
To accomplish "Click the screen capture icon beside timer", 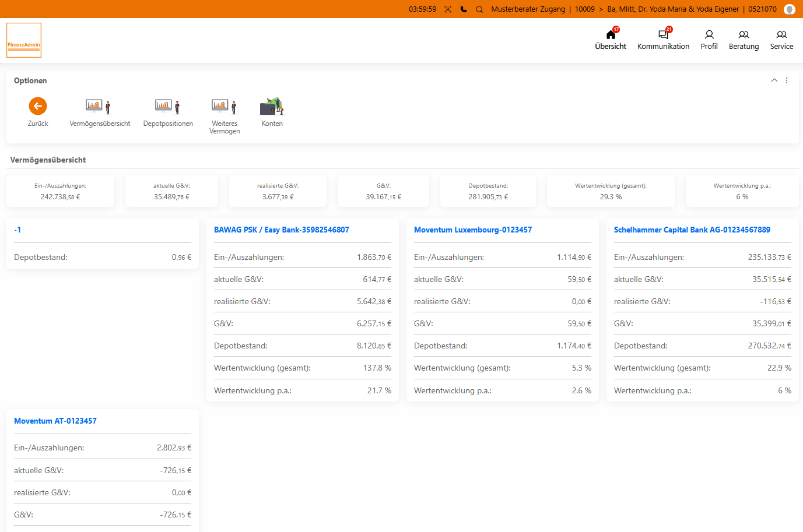I will pyautogui.click(x=448, y=9).
